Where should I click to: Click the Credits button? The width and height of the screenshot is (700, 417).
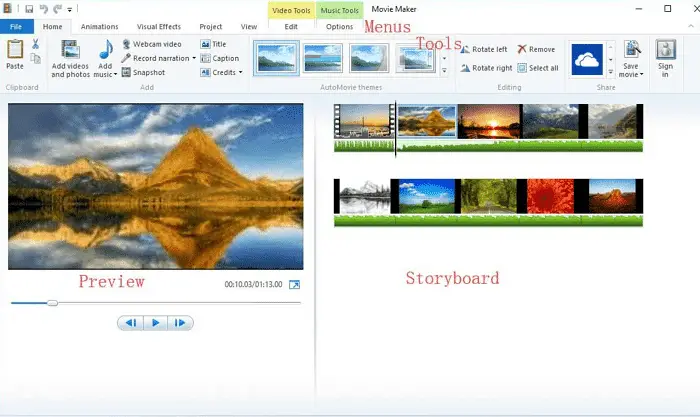point(218,72)
